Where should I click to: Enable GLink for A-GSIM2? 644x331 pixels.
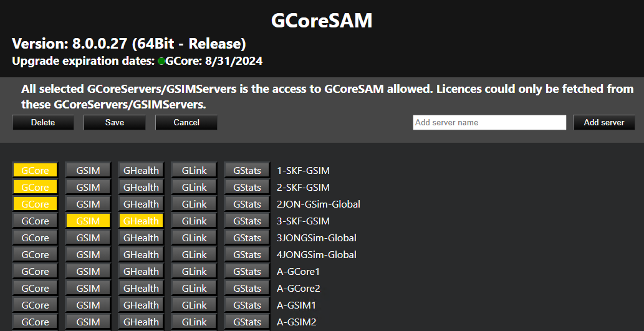tap(194, 322)
